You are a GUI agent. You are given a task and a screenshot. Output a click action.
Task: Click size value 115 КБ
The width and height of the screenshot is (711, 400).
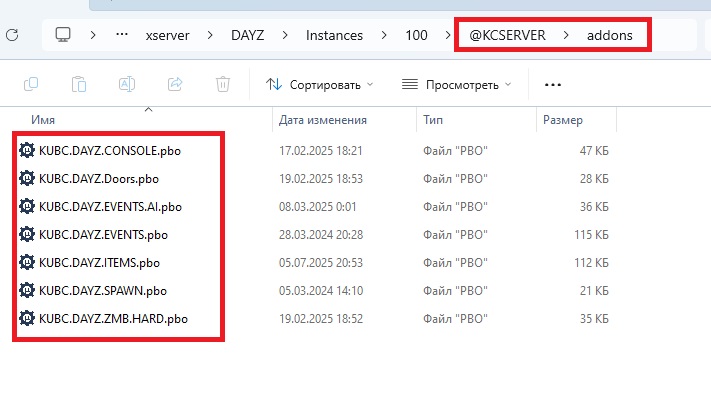point(591,235)
